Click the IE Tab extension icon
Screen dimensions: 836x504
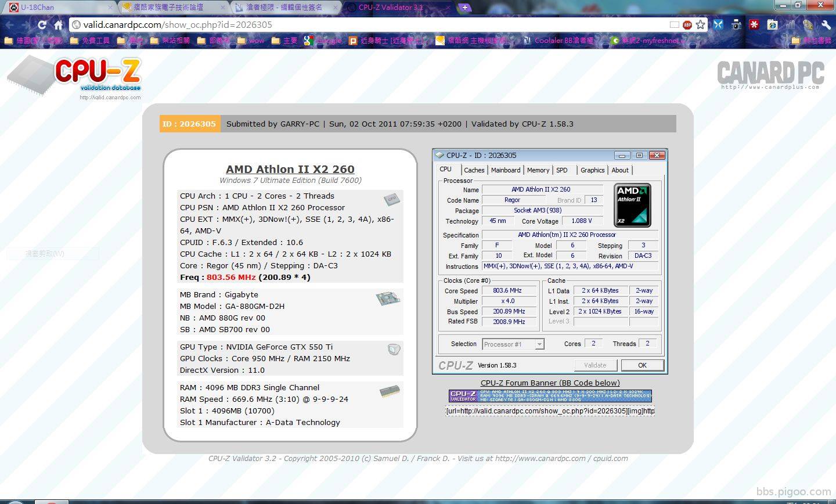(x=772, y=25)
